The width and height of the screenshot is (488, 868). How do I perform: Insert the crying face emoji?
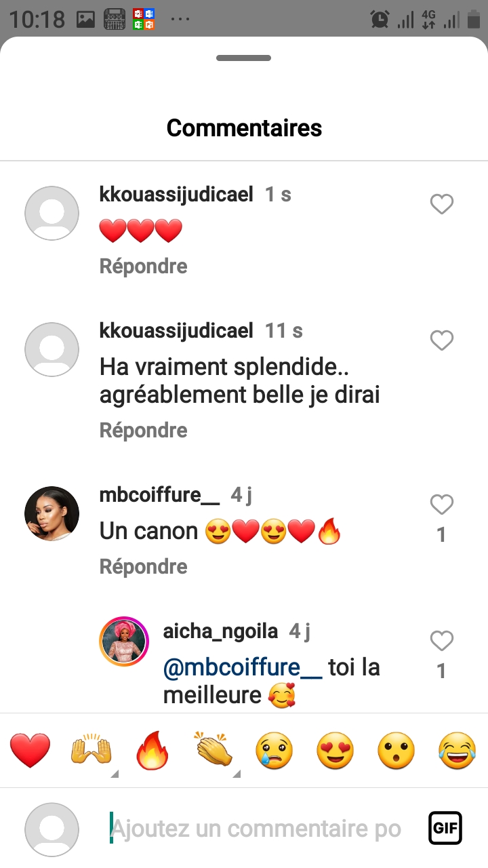pos(274,751)
